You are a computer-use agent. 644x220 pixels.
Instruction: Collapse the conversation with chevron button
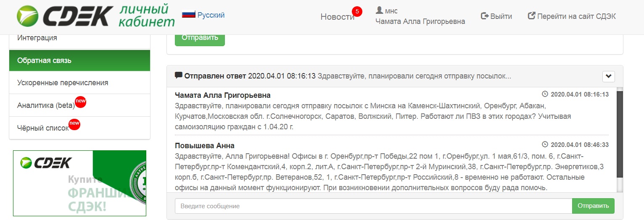pyautogui.click(x=608, y=76)
